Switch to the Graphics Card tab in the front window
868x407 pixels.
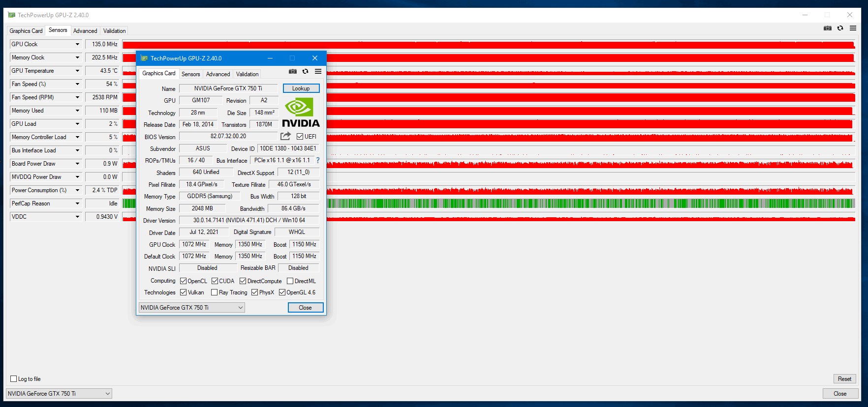tap(158, 73)
